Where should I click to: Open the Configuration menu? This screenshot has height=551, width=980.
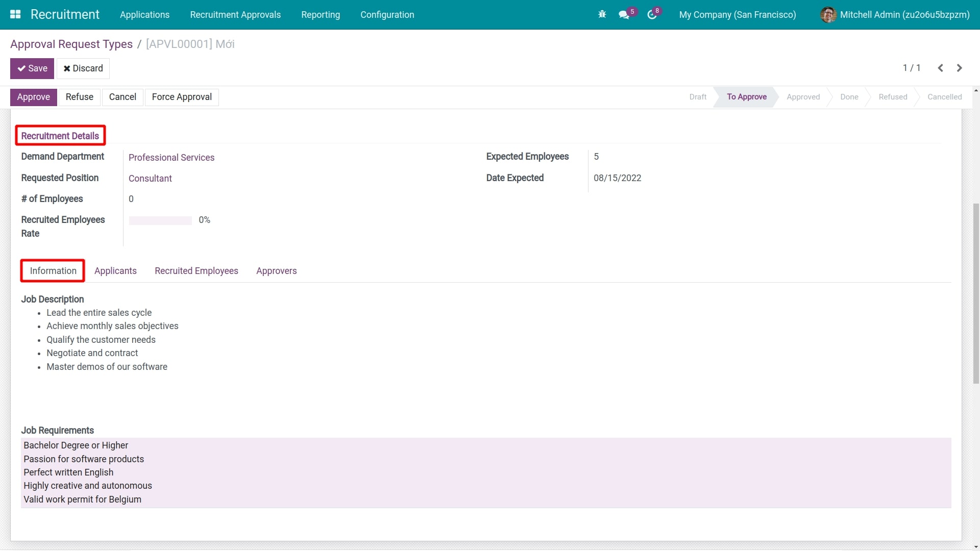click(387, 14)
